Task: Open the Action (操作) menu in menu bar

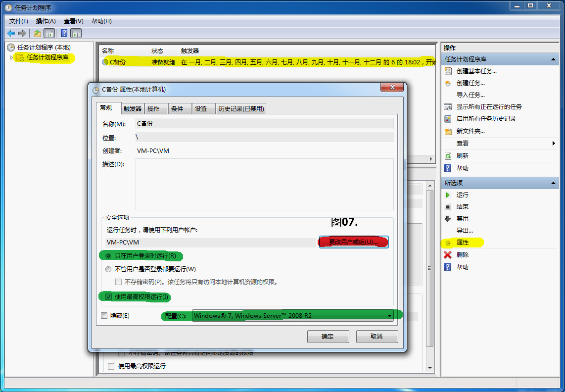Action: click(46, 21)
